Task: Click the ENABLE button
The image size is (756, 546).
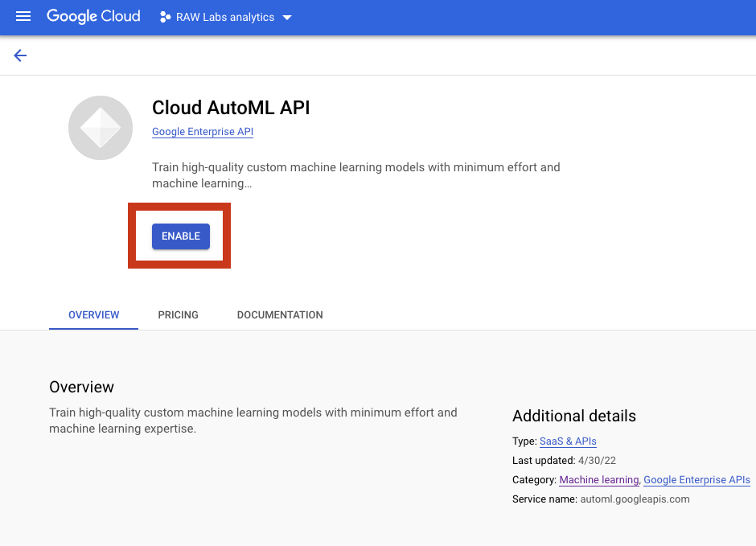Action: click(x=181, y=236)
